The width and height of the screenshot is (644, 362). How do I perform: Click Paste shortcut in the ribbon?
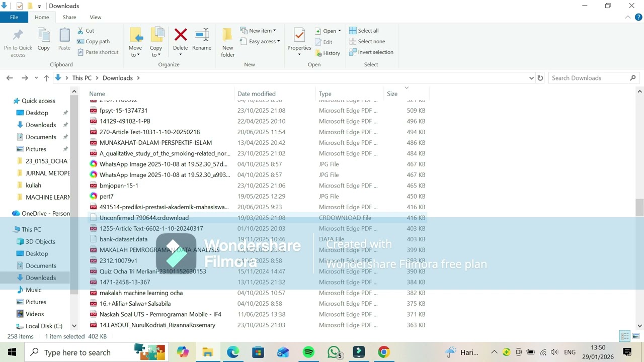98,52
